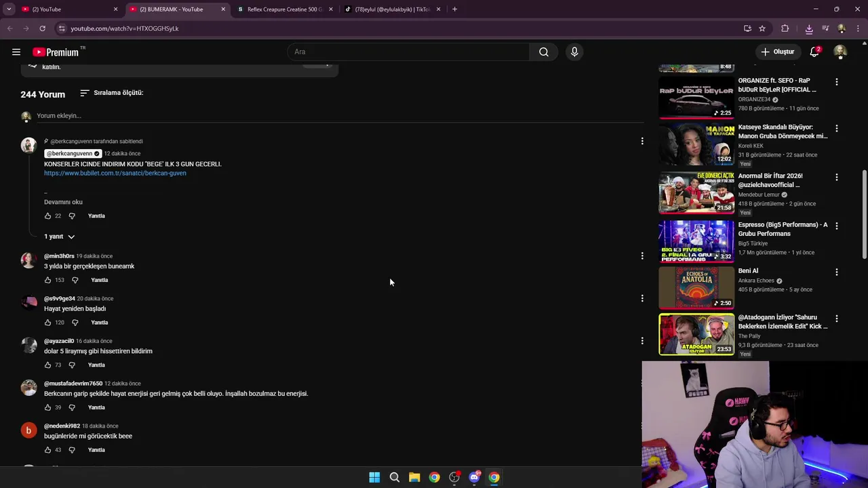Open the browser extensions puzzle icon
Screen dimensions: 868x488
tap(785, 28)
